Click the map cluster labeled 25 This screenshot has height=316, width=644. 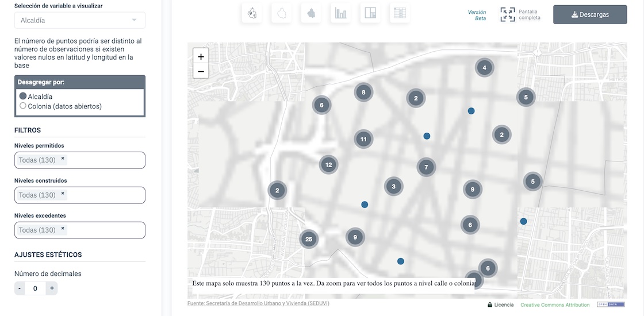click(309, 240)
